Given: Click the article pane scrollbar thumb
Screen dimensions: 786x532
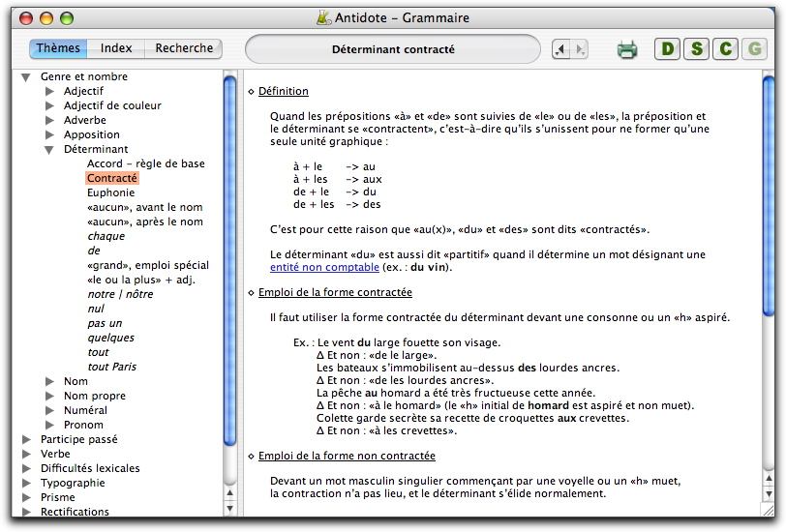Looking at the screenshot, I should (x=769, y=195).
